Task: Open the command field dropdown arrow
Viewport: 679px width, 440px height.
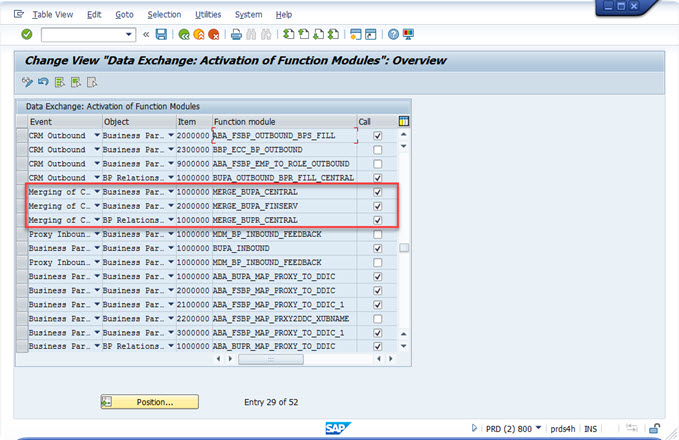Action: click(x=129, y=34)
